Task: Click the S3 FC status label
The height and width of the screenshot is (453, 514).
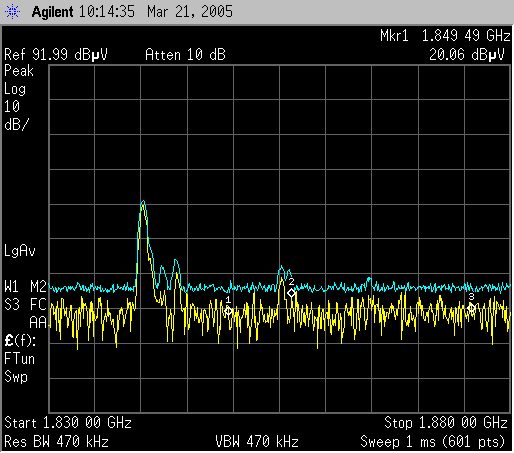Action: [25, 305]
